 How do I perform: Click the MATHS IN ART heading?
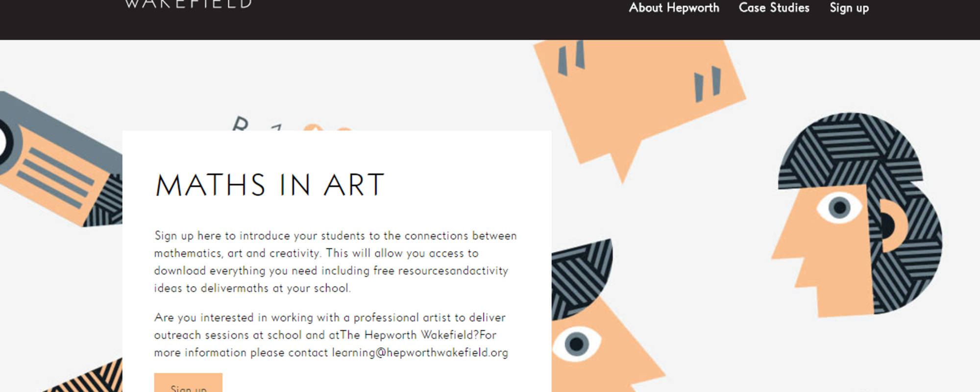[270, 185]
